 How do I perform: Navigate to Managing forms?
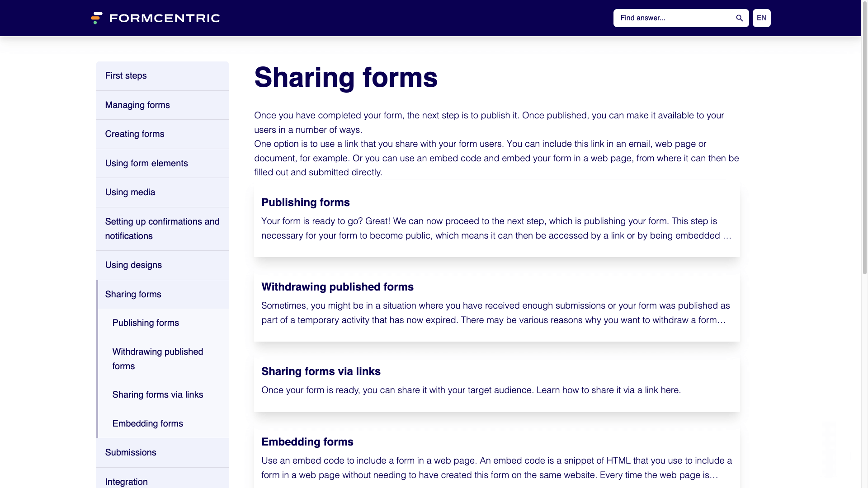(x=137, y=105)
